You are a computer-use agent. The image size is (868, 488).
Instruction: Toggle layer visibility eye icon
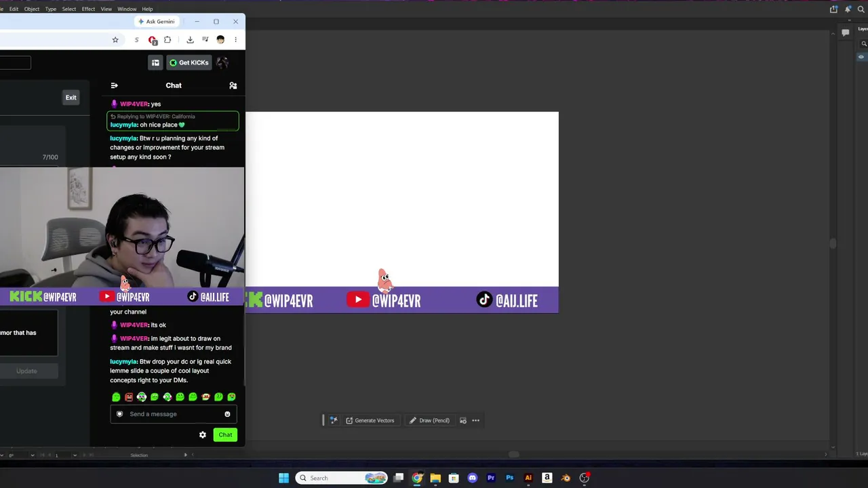pos(861,57)
